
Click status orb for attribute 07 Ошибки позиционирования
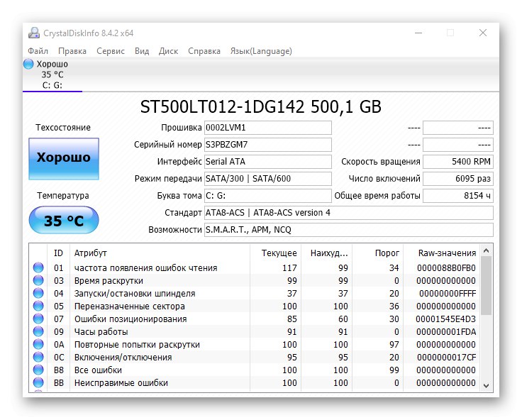pyautogui.click(x=38, y=319)
